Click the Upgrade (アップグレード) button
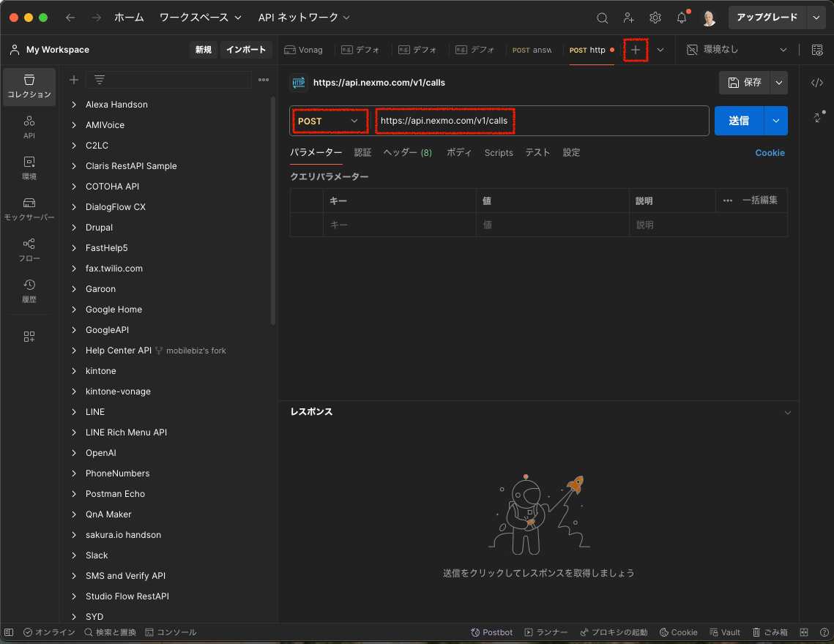 click(x=767, y=18)
